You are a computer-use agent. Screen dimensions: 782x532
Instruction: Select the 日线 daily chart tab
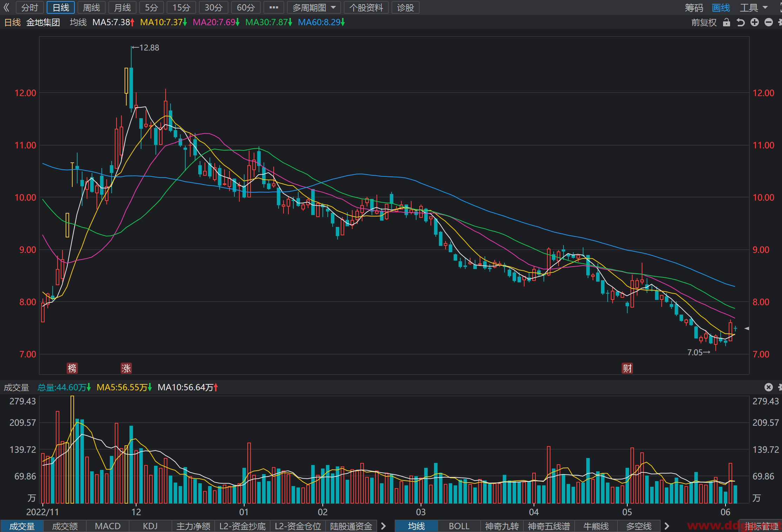(61, 7)
